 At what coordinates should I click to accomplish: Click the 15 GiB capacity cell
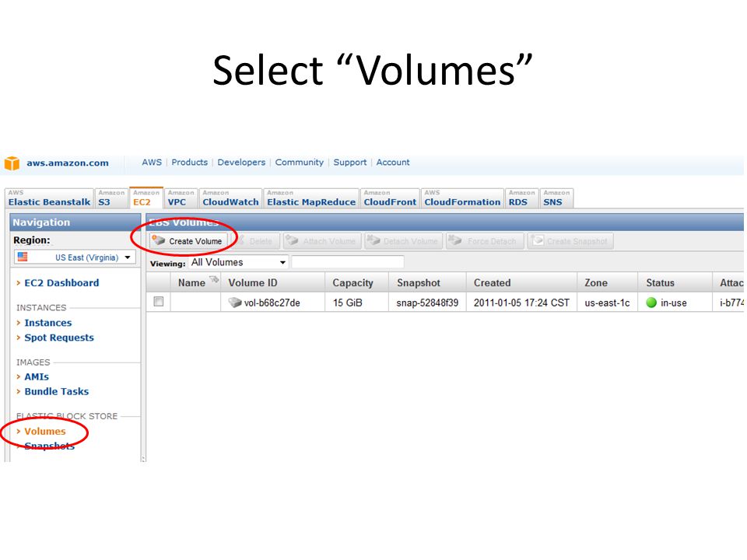357,303
